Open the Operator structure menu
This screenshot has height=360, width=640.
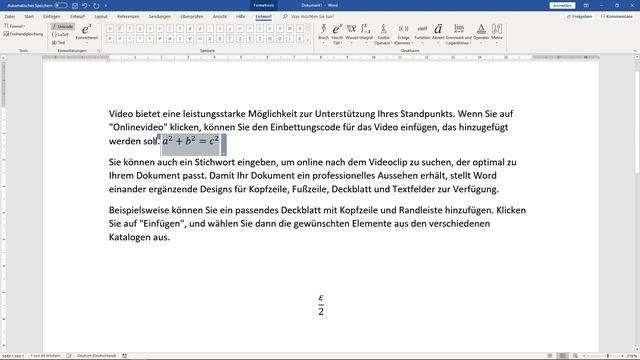point(481,34)
